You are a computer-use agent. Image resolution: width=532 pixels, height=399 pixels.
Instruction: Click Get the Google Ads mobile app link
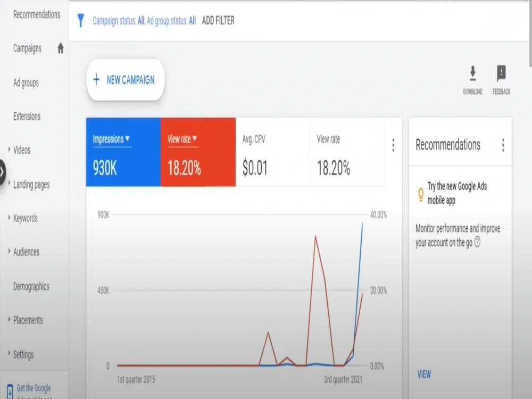coord(34,391)
